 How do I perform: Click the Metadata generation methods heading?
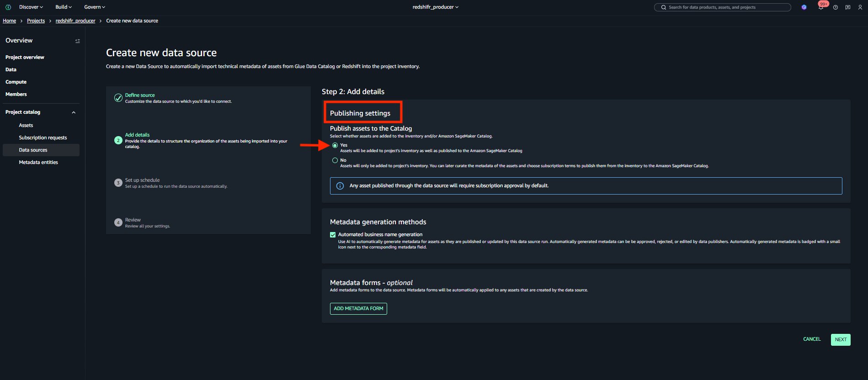pyautogui.click(x=378, y=222)
